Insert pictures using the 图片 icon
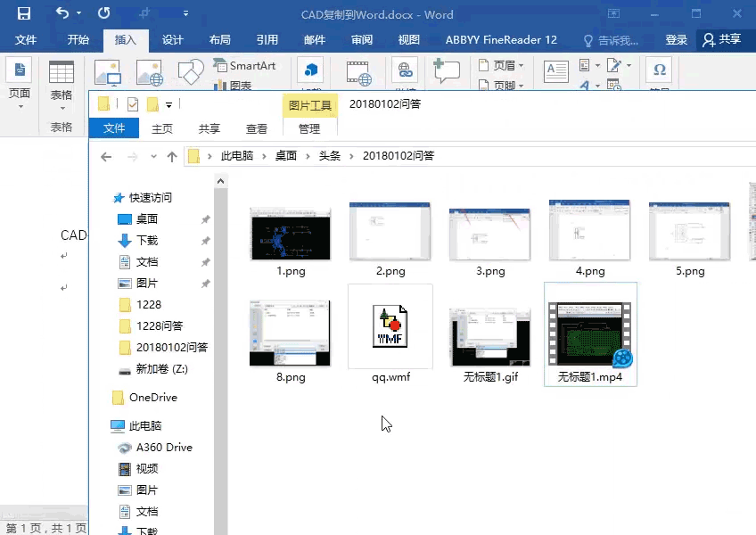756x535 pixels. (x=108, y=71)
